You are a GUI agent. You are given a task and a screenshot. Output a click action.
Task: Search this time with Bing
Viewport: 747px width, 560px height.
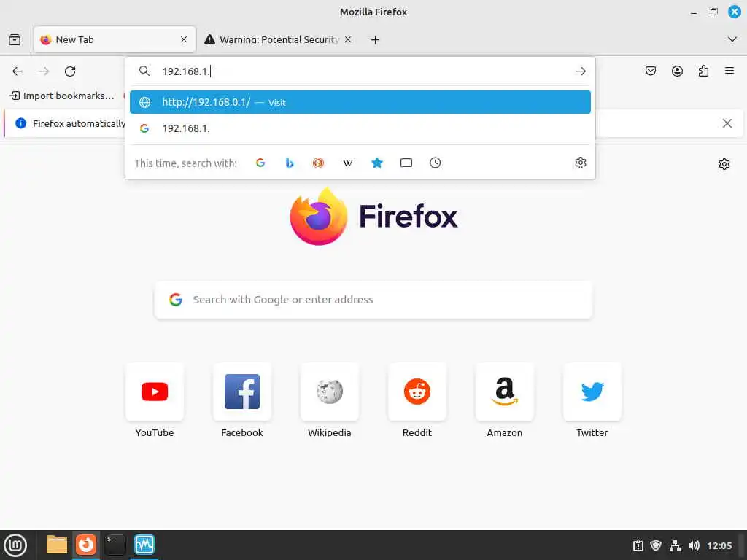pyautogui.click(x=289, y=163)
